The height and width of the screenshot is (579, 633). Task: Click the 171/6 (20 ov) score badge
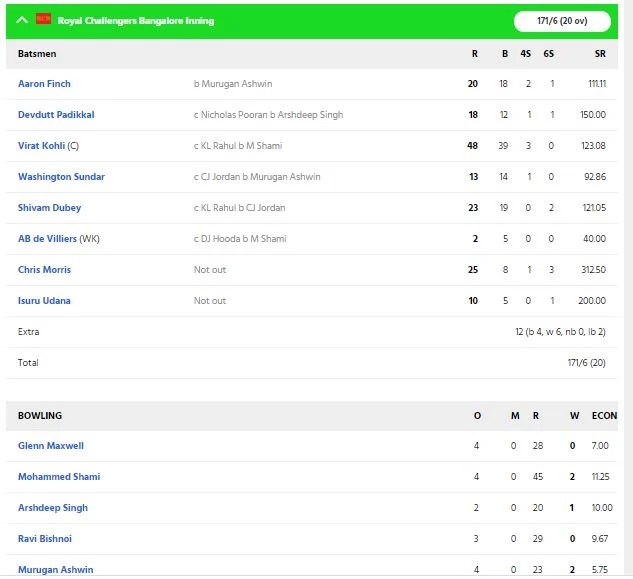[562, 21]
